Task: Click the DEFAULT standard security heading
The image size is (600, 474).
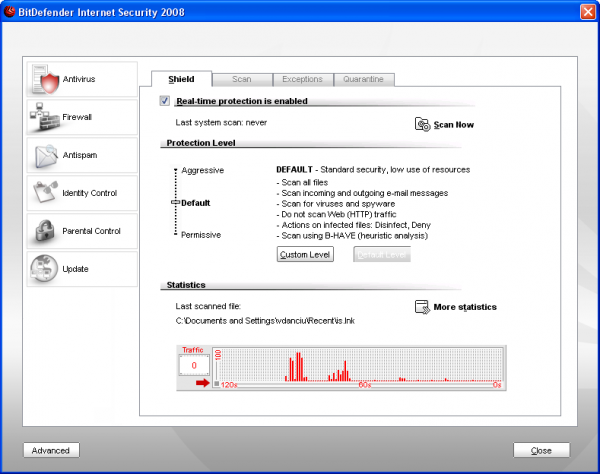Action: coord(373,169)
